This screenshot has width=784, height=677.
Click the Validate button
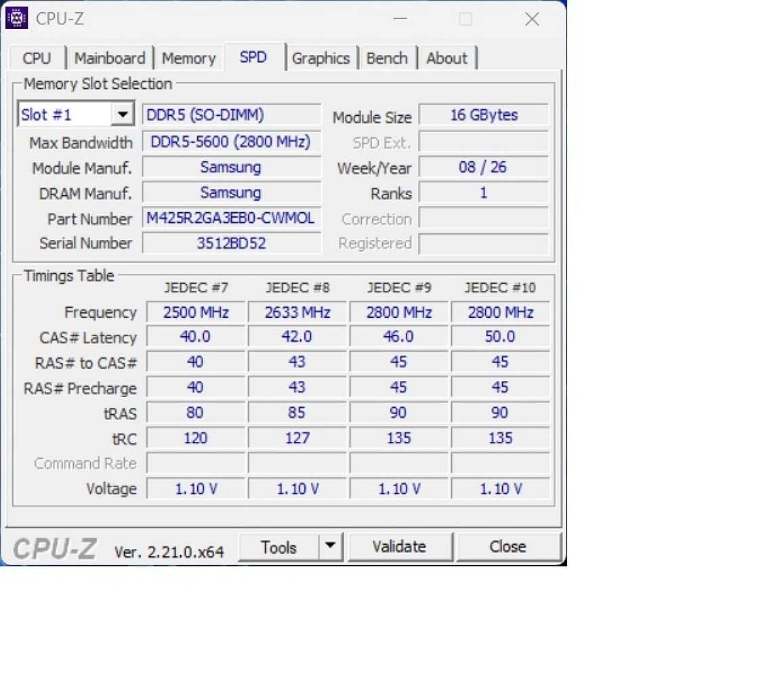400,546
